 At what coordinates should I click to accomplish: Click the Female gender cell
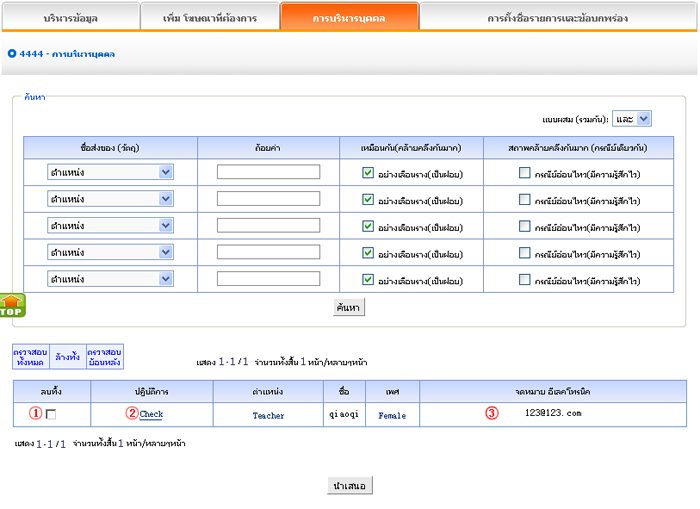(x=392, y=415)
